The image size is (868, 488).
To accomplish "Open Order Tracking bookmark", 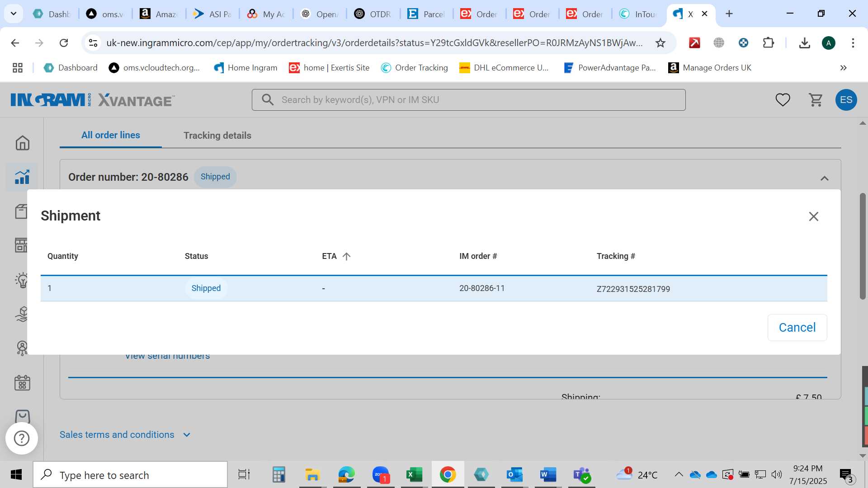I will click(415, 68).
